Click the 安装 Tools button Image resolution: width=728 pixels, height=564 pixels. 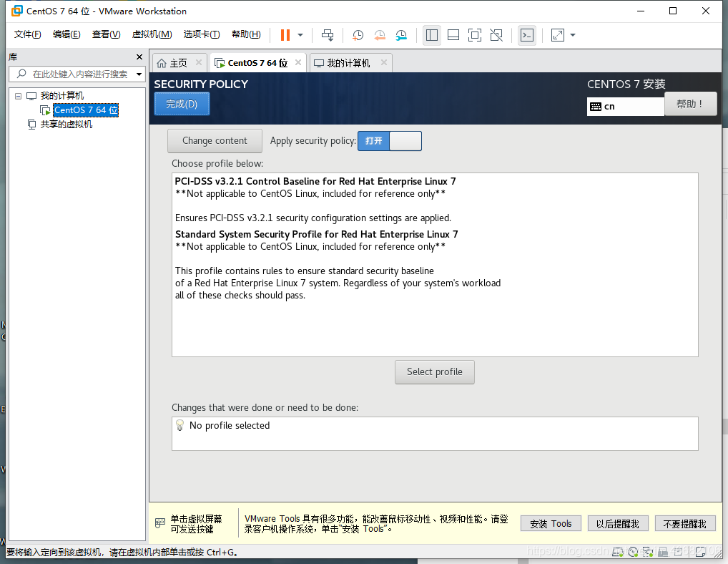click(x=551, y=524)
